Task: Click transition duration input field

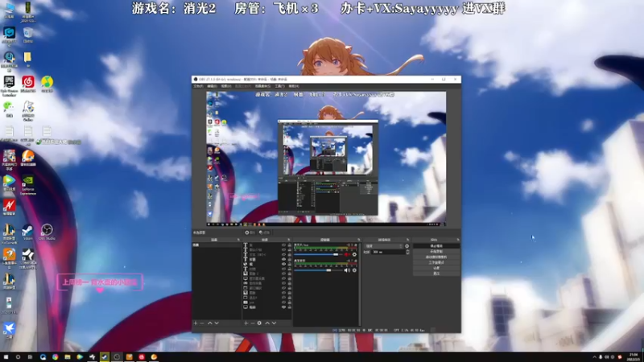Action: click(388, 252)
